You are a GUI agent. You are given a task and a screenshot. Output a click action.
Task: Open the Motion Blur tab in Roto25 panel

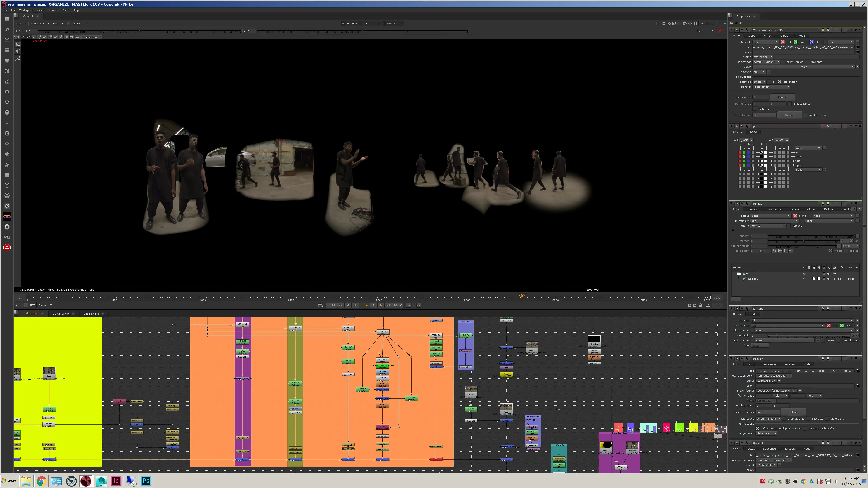coord(775,209)
